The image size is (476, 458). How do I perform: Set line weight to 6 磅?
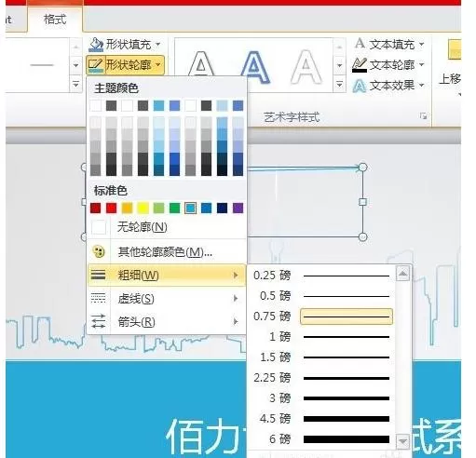pos(321,439)
